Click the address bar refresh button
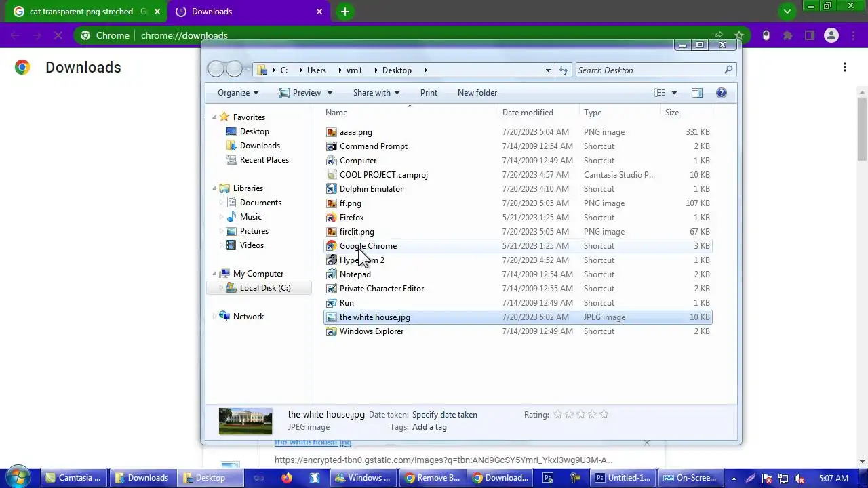Image resolution: width=868 pixels, height=488 pixels. 564,70
